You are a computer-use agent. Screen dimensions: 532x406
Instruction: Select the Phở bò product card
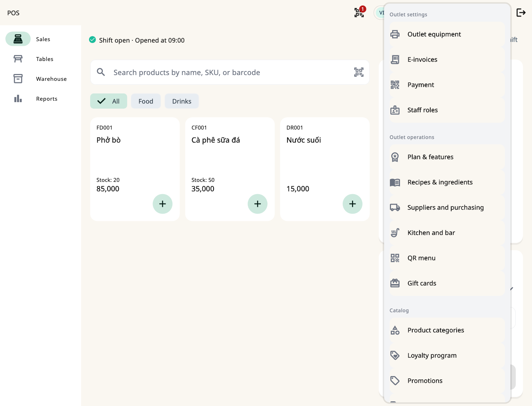135,169
